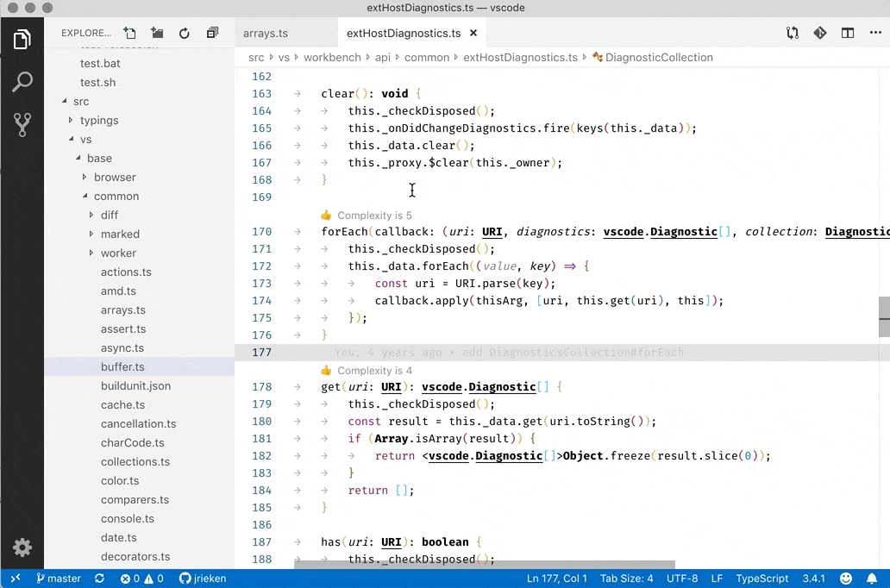Screen dimensions: 890x588
Task: Click the New Folder icon in Explorer
Action: pos(157,34)
